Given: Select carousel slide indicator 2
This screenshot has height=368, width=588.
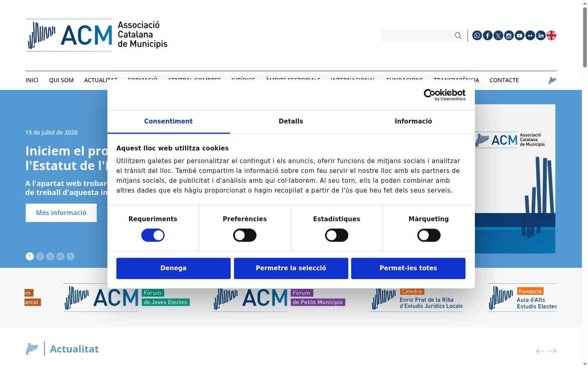Looking at the screenshot, I should [40, 256].
